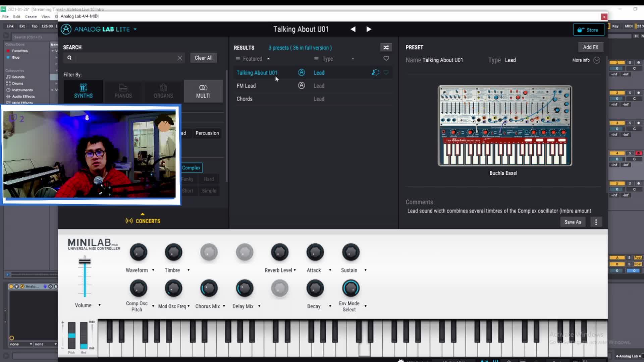The height and width of the screenshot is (362, 644).
Task: Select the Multi instrument filter
Action: click(x=203, y=91)
